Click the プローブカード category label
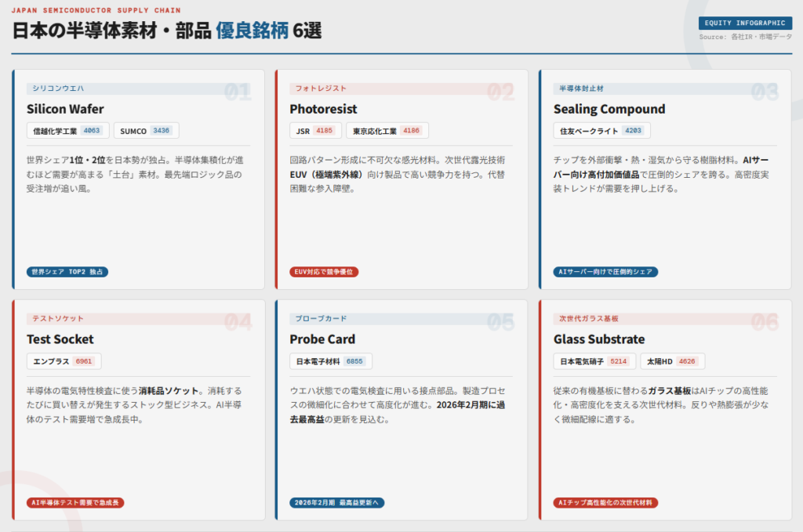Screen dimensions: 803x532 tap(321, 319)
